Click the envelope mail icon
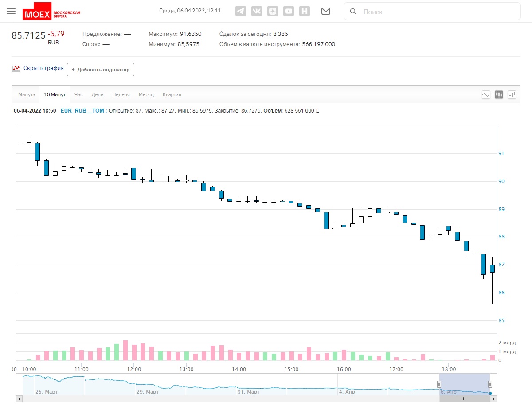Viewport: 532px width, 406px height. click(x=326, y=11)
